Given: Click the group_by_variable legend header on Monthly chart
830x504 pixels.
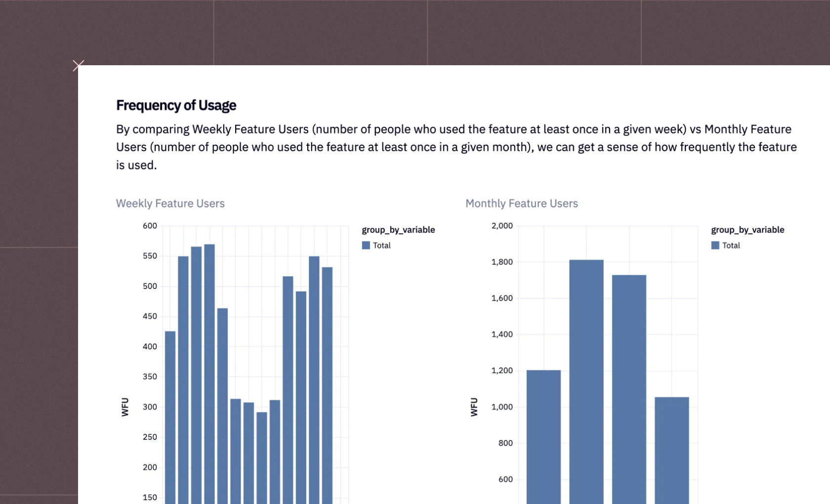Looking at the screenshot, I should tap(747, 229).
